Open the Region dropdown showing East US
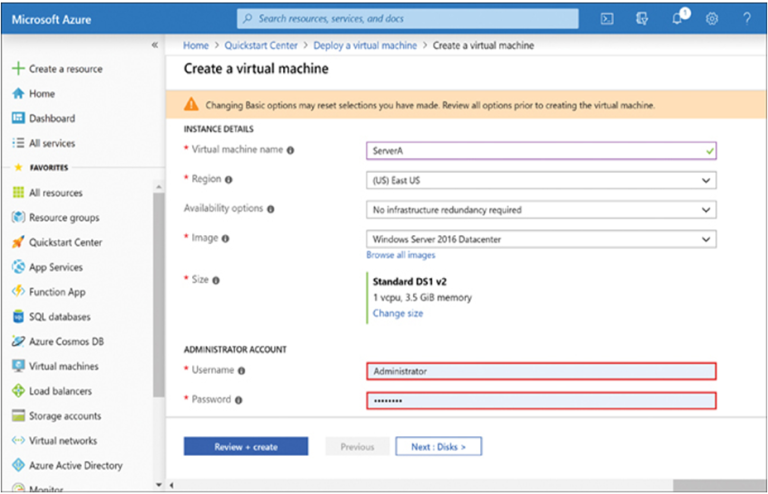 [541, 180]
